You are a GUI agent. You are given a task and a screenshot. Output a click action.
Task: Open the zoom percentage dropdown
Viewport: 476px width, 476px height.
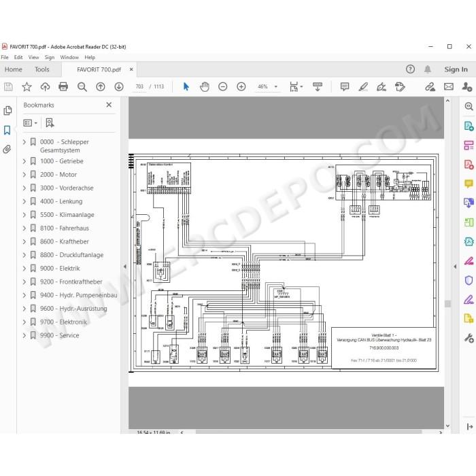(276, 87)
